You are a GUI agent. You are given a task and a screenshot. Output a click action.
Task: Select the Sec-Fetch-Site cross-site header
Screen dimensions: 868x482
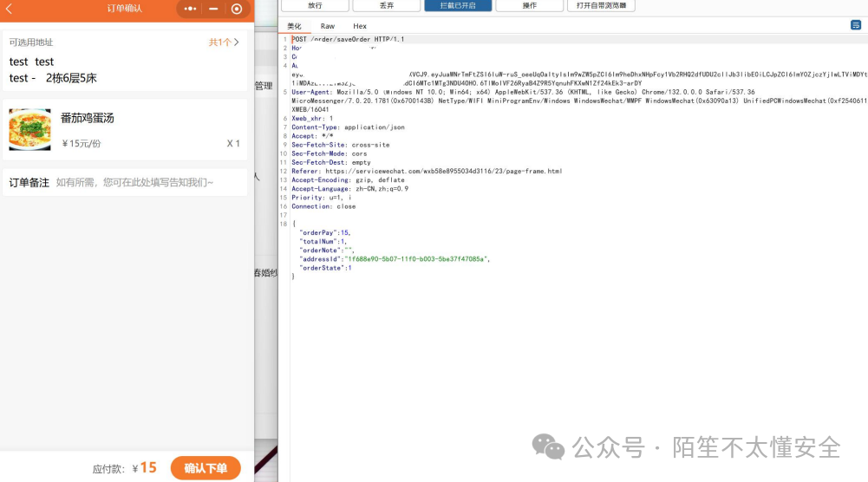click(341, 145)
